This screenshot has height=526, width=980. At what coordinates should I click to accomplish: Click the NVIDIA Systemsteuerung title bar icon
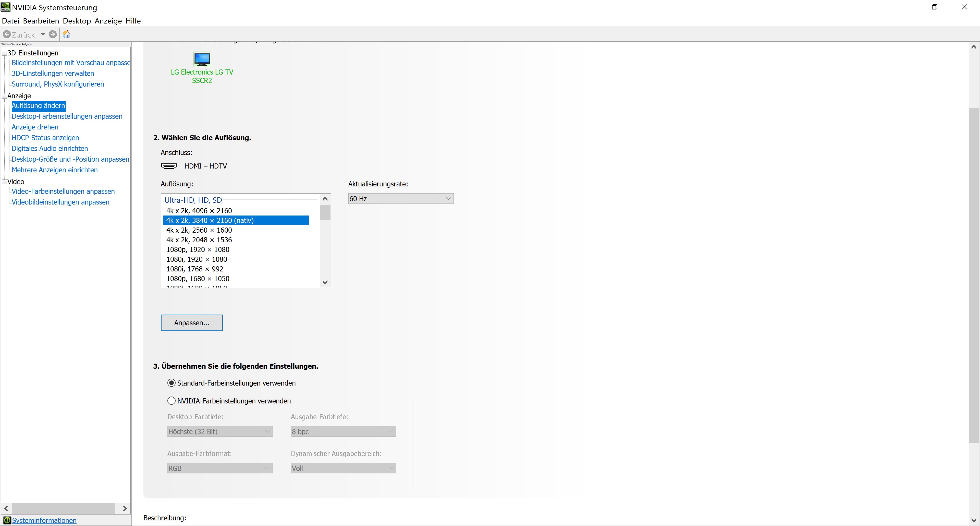[x=5, y=7]
